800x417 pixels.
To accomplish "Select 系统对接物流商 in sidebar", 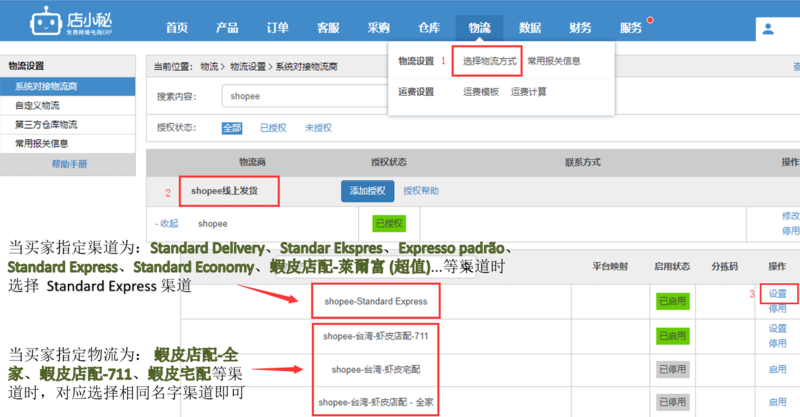I will coord(68,86).
